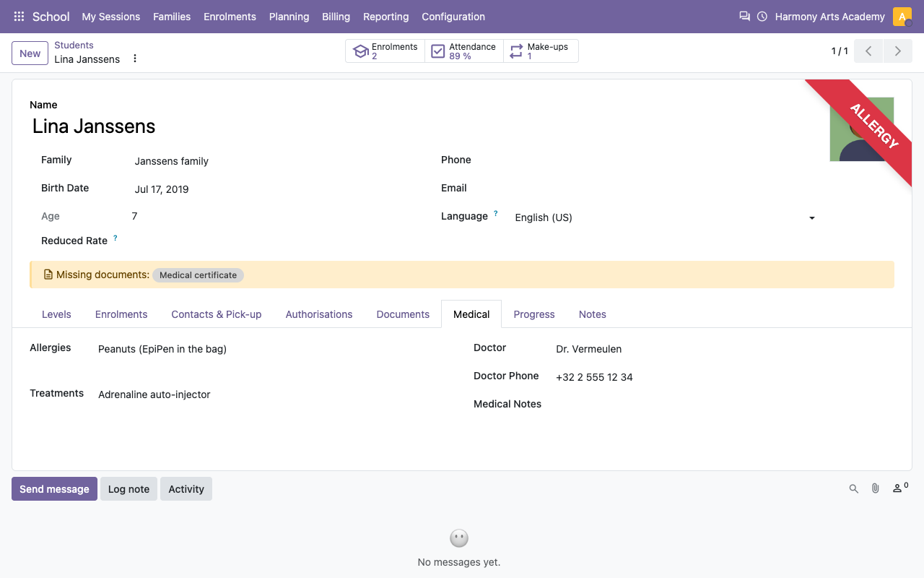Screen dimensions: 924x578
Task: Open the Planning menu
Action: point(289,17)
